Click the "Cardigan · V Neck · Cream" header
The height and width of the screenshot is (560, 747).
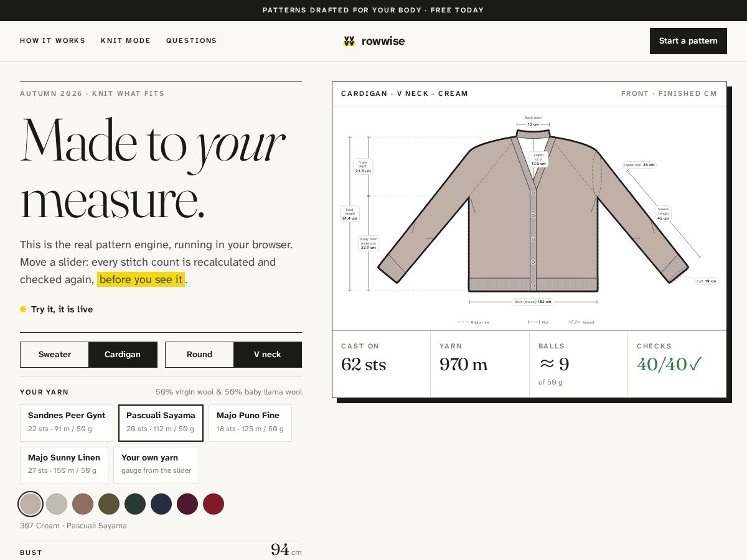click(x=405, y=93)
